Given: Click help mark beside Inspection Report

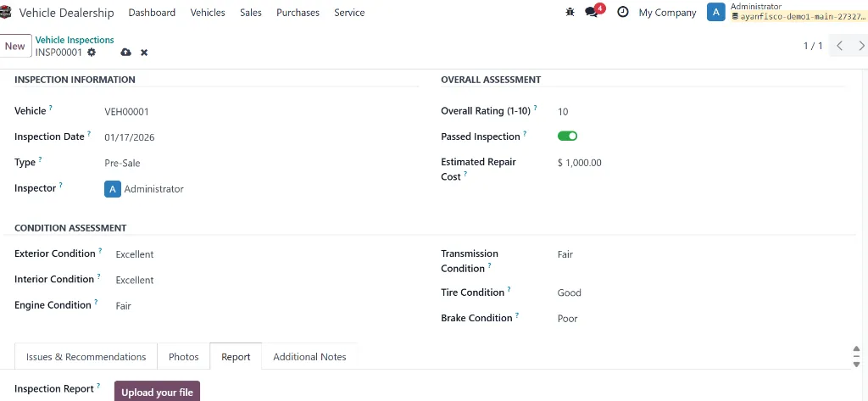Looking at the screenshot, I should click(98, 386).
